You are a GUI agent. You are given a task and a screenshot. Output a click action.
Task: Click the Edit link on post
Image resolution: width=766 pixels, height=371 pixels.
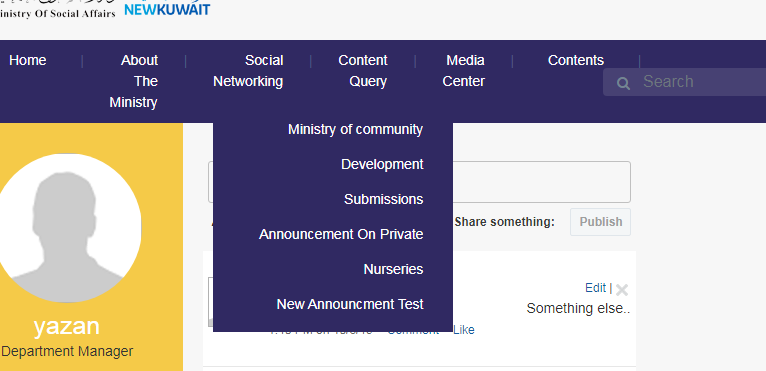click(596, 288)
